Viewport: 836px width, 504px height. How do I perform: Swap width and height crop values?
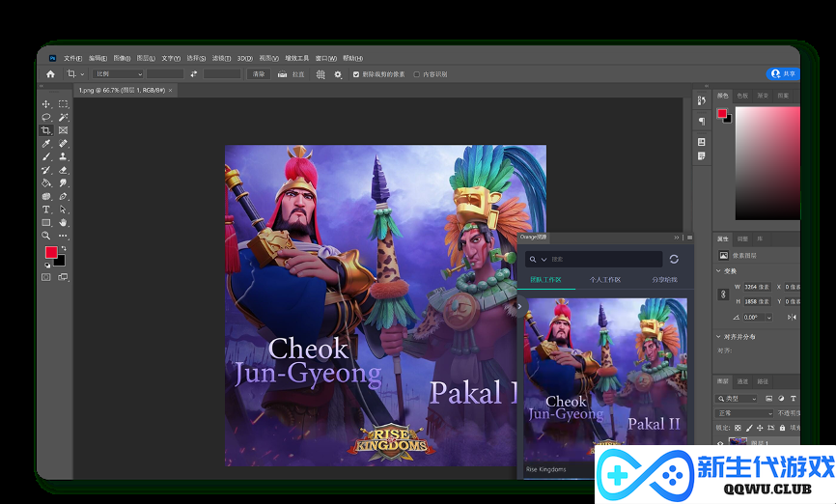193,74
